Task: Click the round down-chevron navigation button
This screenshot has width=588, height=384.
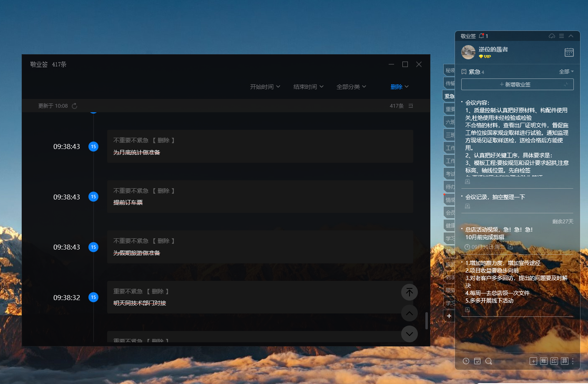Action: coord(410,334)
